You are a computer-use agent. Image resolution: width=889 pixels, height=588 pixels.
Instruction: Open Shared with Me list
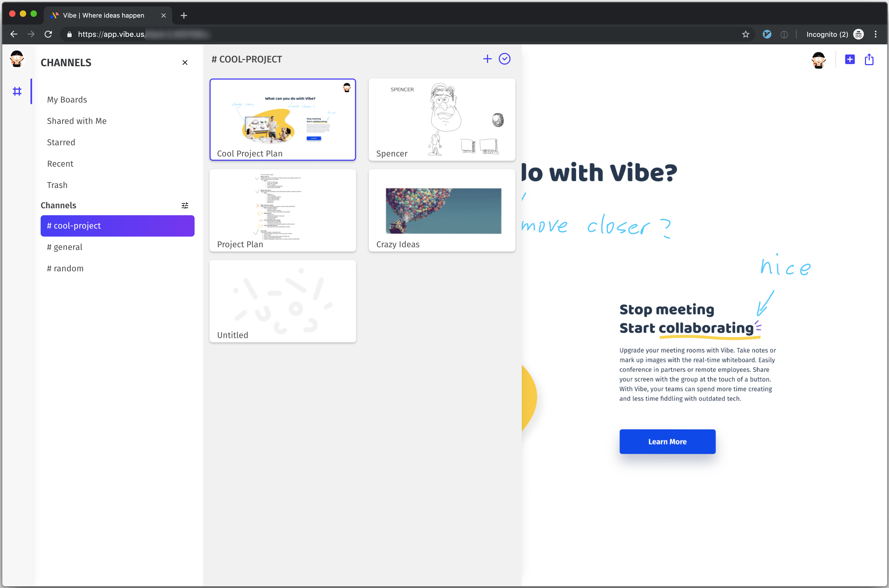(x=77, y=121)
